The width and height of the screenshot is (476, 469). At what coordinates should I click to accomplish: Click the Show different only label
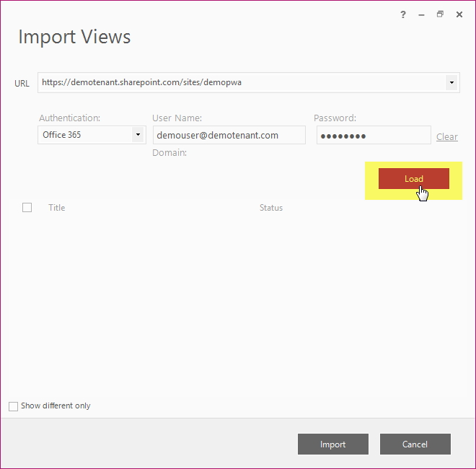(56, 406)
